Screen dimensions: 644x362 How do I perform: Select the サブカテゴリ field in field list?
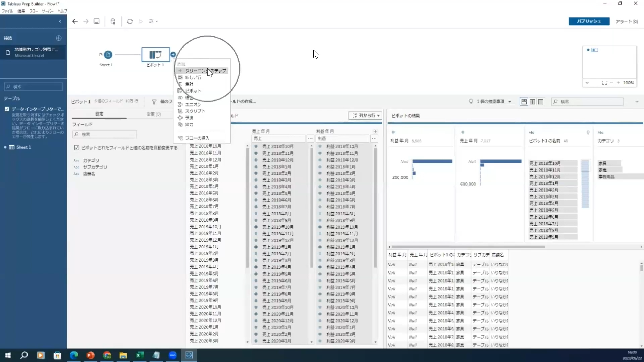pyautogui.click(x=95, y=167)
